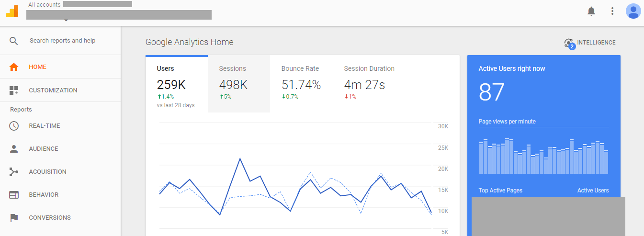
Task: Click the Customization dashboard icon
Action: (14, 90)
